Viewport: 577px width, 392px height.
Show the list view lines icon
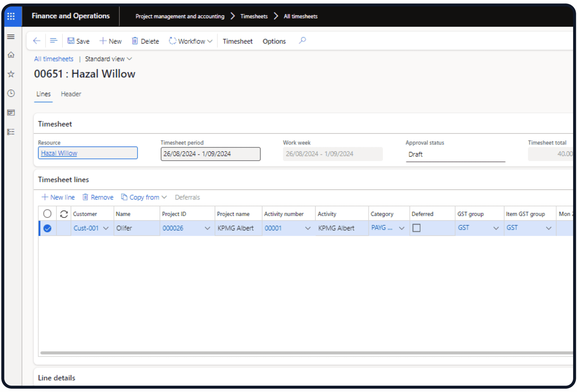click(x=54, y=41)
